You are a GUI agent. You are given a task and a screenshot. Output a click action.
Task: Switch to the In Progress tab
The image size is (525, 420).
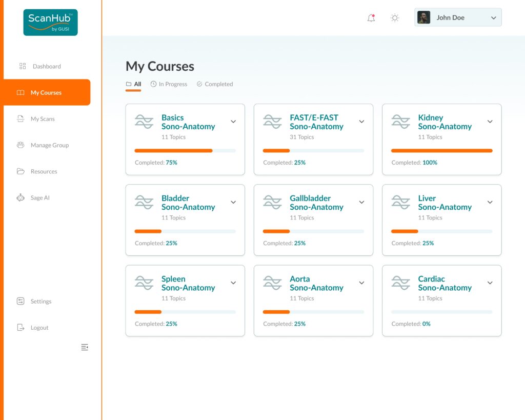(x=169, y=84)
